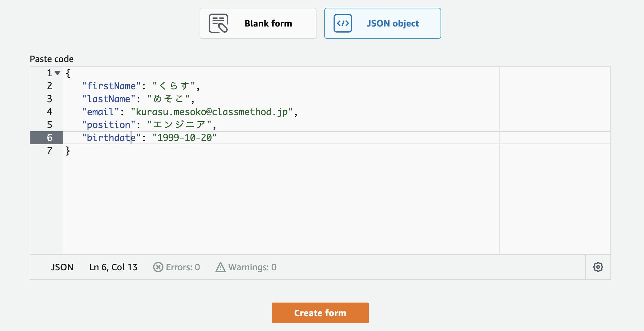Click the JSON language indicator
This screenshot has height=331, width=644.
click(x=62, y=267)
